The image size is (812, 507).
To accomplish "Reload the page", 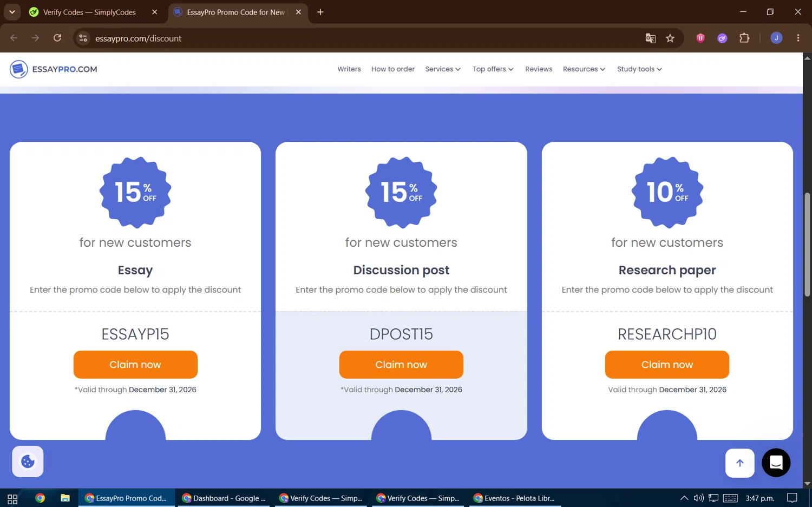I will (x=57, y=38).
